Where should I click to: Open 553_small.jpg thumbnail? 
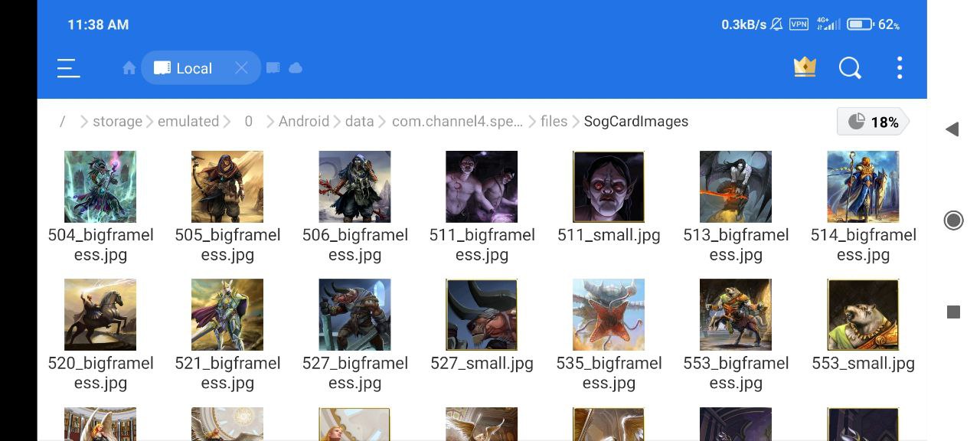863,315
